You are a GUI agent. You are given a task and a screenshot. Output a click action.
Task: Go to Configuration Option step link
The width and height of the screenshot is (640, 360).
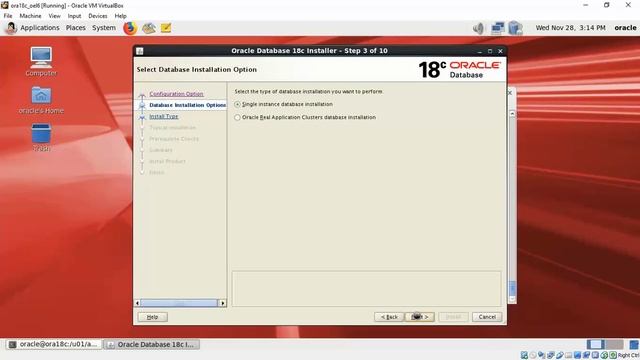pos(176,94)
